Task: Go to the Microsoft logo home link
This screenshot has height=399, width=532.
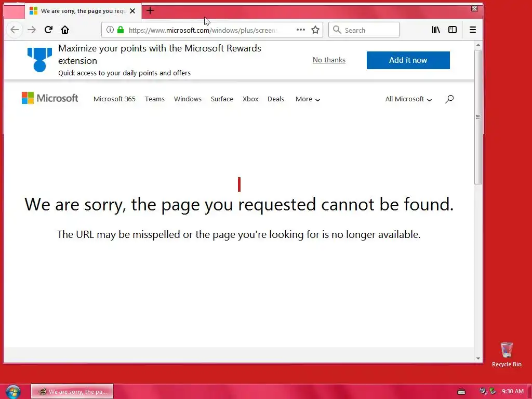Action: point(50,98)
